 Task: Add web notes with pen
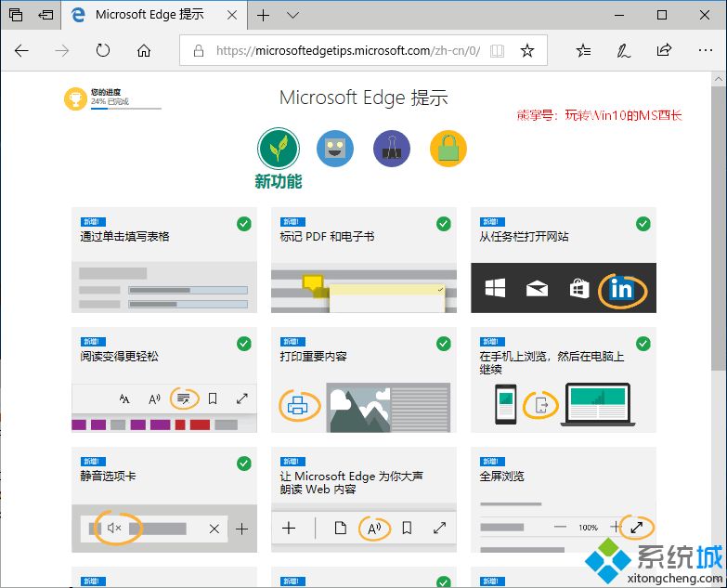(x=623, y=50)
